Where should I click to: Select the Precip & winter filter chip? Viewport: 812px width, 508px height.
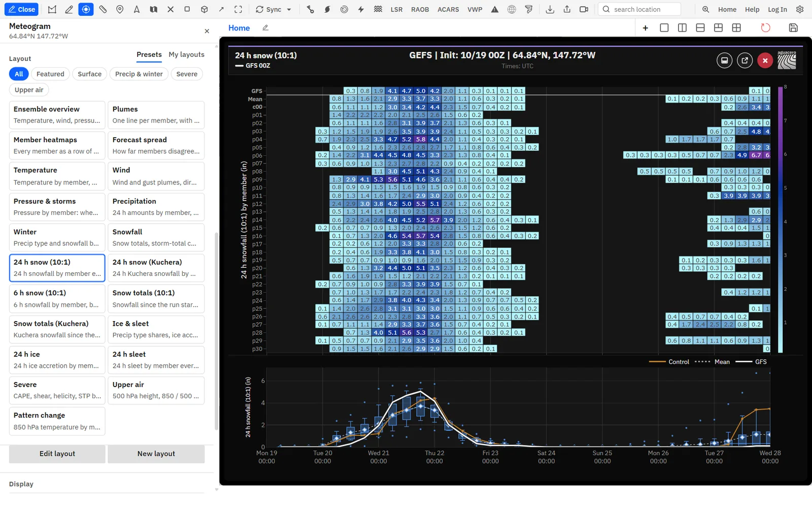coord(139,74)
